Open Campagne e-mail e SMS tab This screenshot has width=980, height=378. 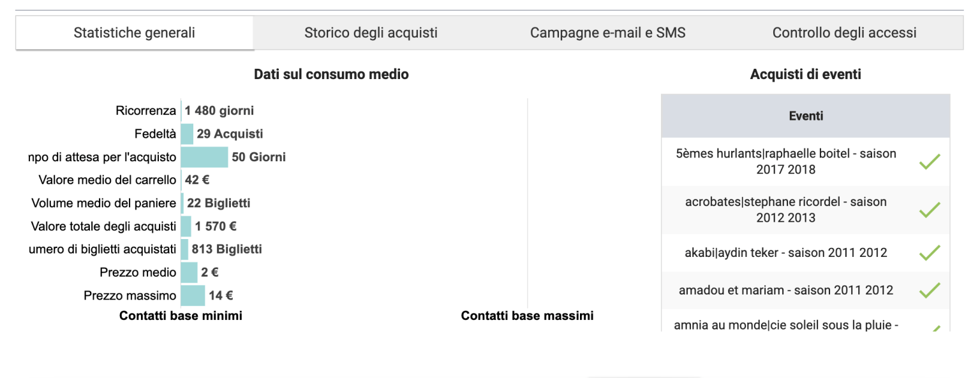click(607, 33)
